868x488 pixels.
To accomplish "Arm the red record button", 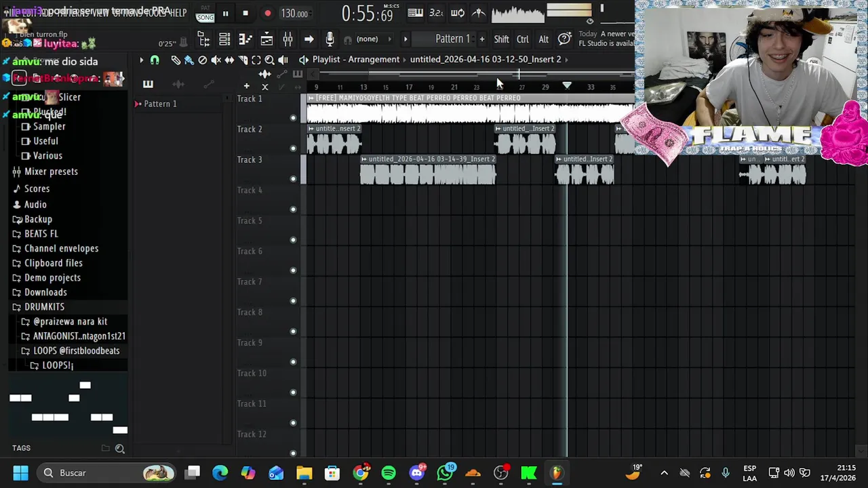I will pos(267,13).
